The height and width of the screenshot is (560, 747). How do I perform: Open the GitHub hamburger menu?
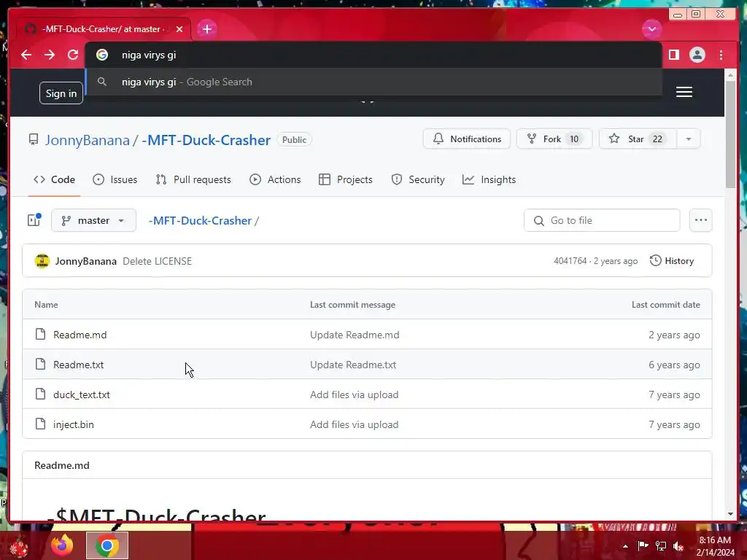(x=684, y=92)
